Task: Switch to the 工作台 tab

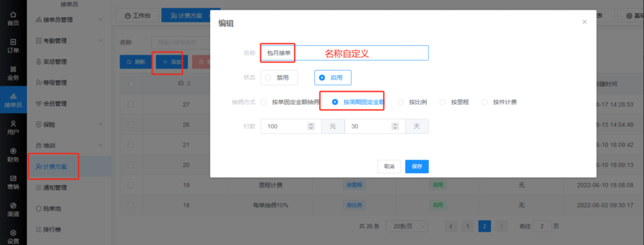Action: (138, 16)
